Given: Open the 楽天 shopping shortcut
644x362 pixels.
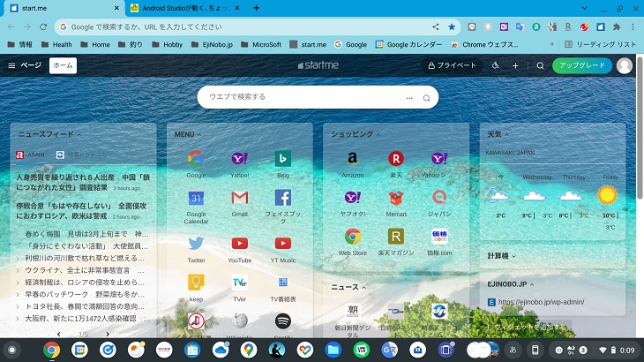Looking at the screenshot, I should [x=396, y=159].
